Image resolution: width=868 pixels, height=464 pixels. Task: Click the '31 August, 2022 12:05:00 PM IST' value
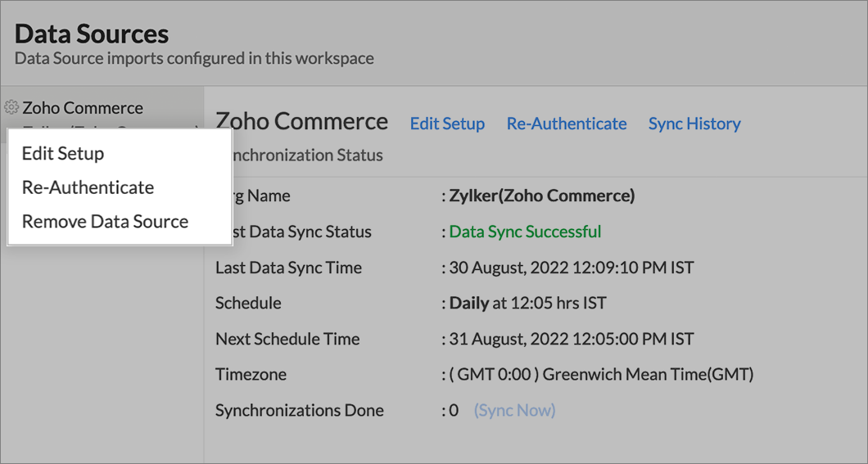tap(572, 339)
